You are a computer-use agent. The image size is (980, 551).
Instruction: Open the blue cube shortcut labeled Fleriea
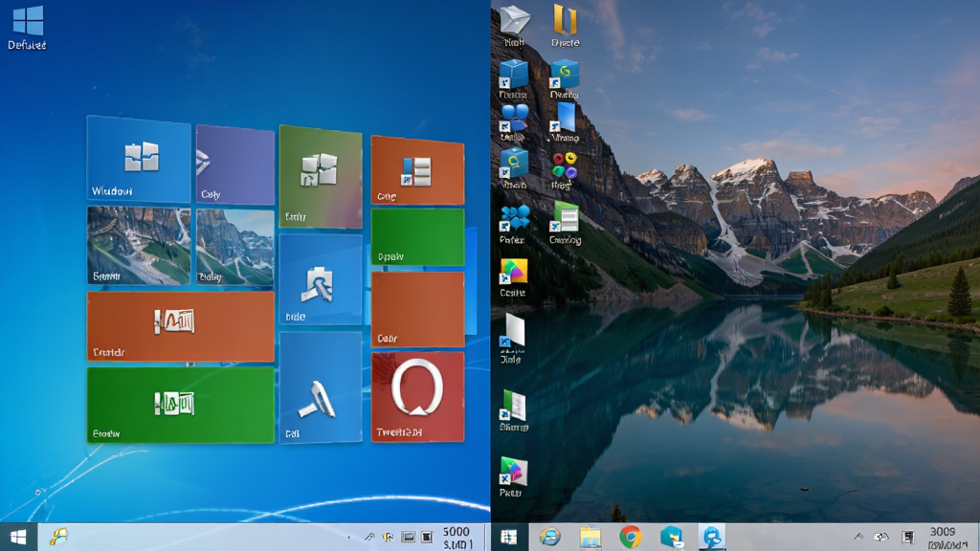point(513,78)
